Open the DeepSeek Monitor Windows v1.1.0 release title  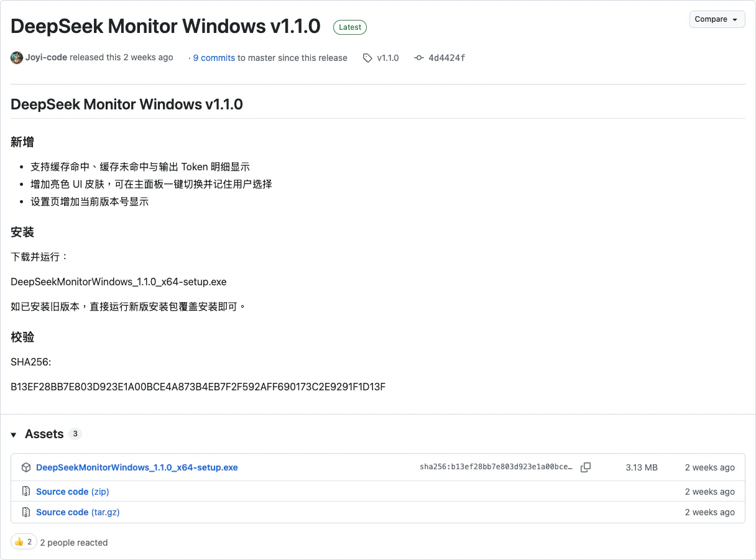click(165, 26)
